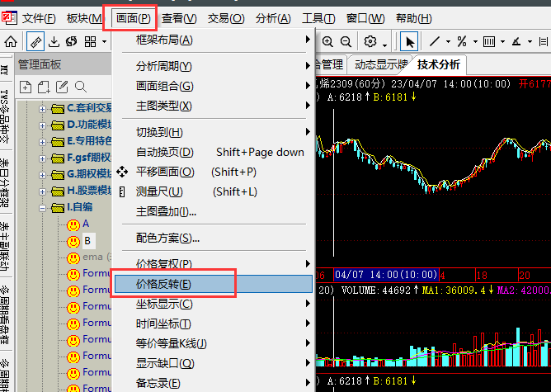551x392 pixels.
Task: Click the download data icon
Action: point(54,41)
